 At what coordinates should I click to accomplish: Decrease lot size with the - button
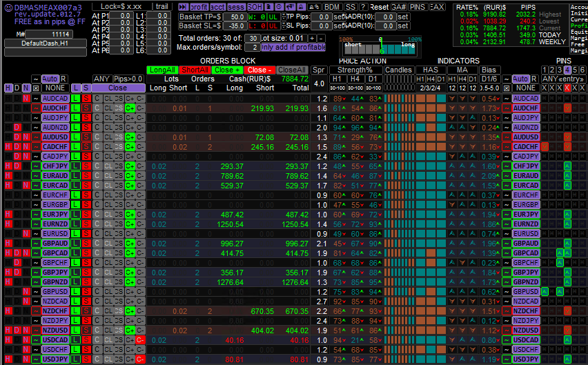[x=321, y=38]
